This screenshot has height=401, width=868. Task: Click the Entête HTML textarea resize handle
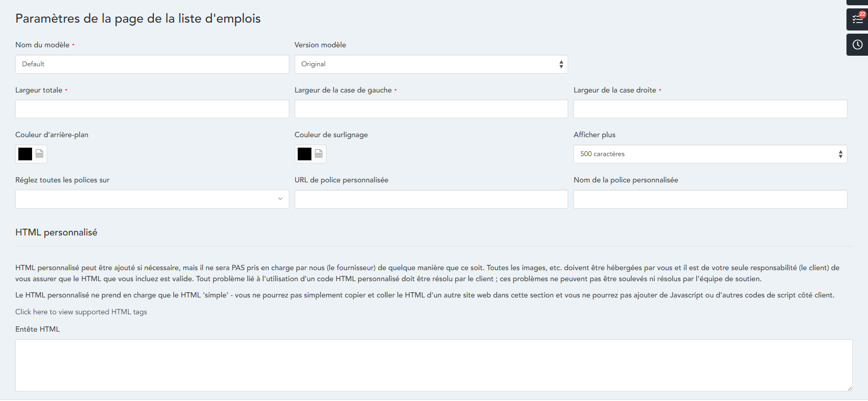(x=849, y=388)
